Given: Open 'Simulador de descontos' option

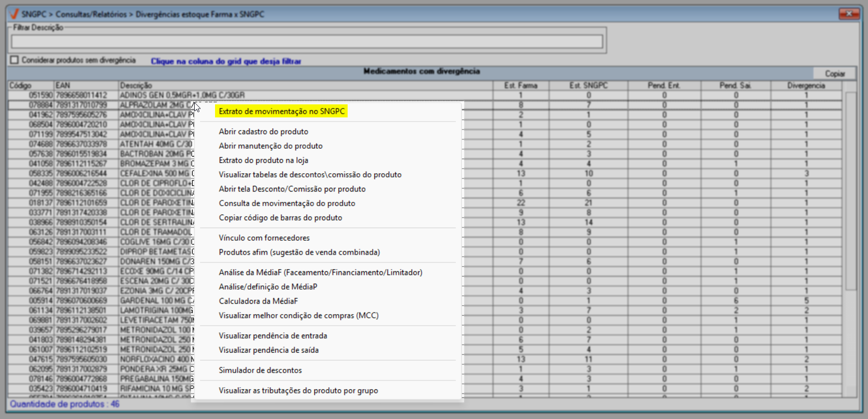Looking at the screenshot, I should point(260,370).
